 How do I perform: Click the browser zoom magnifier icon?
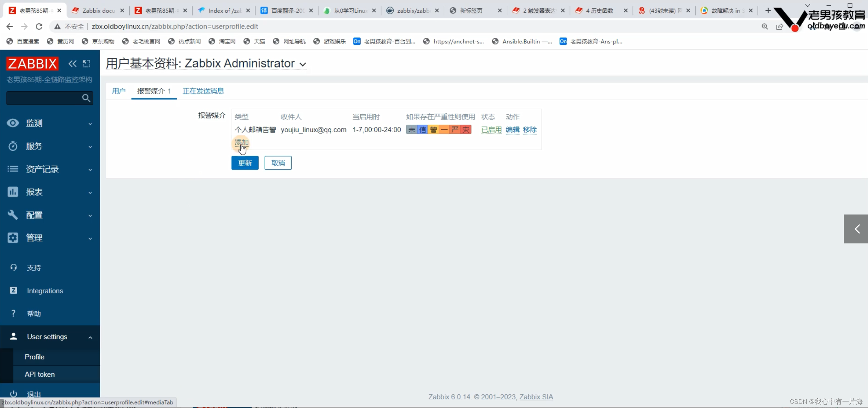pyautogui.click(x=765, y=27)
